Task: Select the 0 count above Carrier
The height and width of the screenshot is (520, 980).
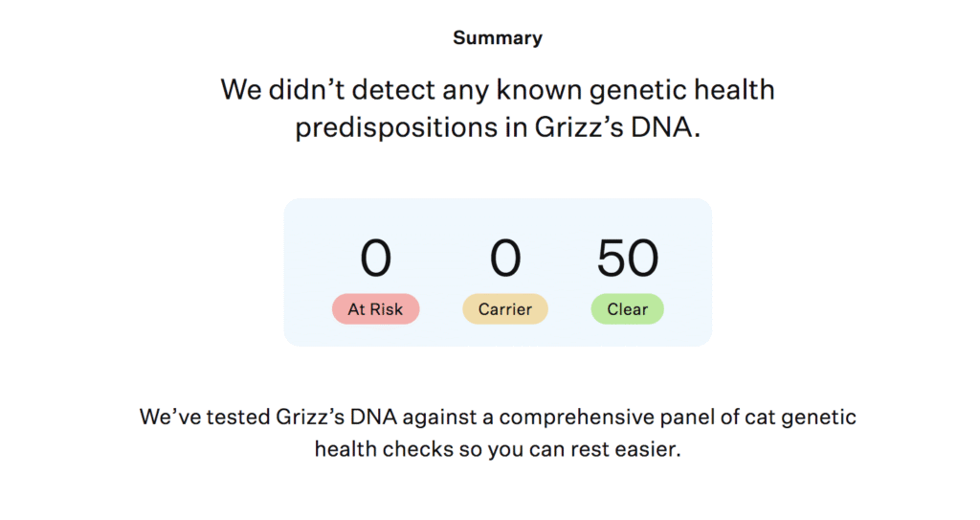Action: (505, 259)
